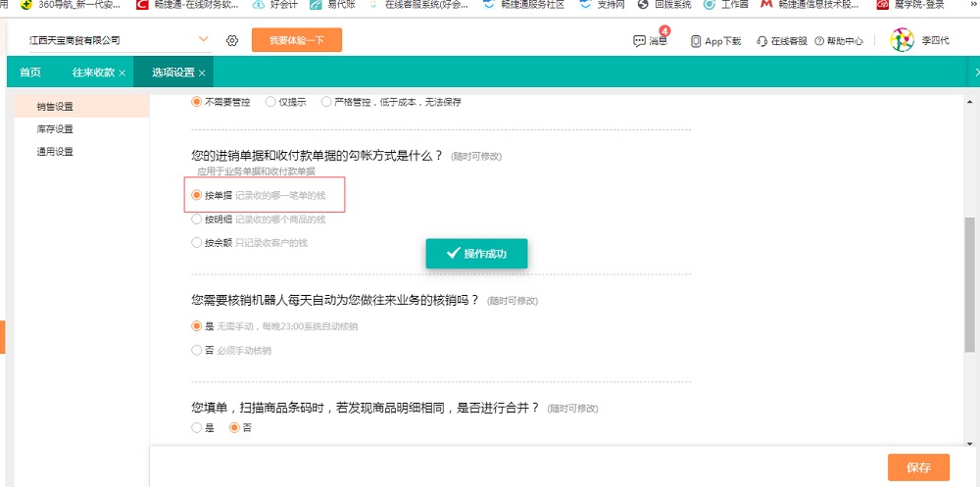
Task: Select 按余额 reconciliation method
Action: coord(196,243)
